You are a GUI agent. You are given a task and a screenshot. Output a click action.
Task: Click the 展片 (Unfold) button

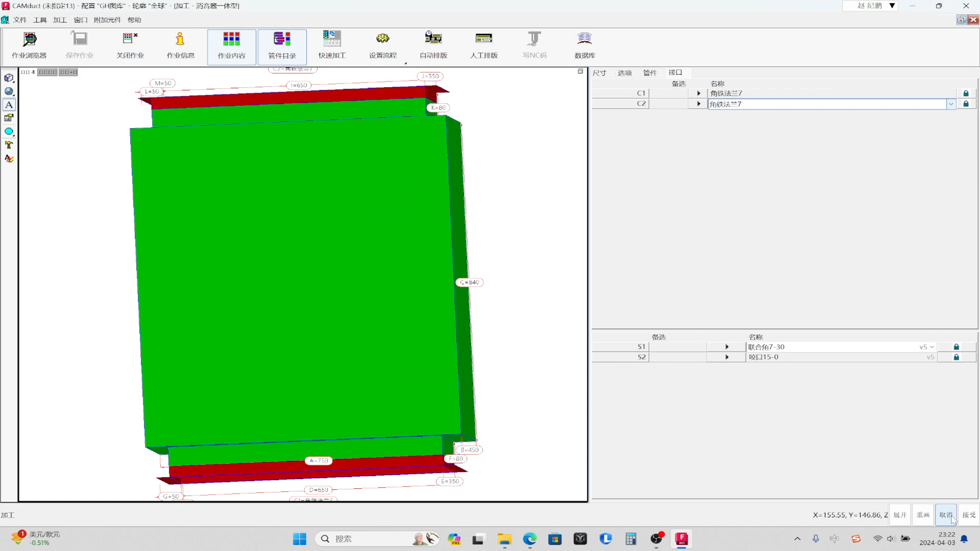click(x=900, y=515)
